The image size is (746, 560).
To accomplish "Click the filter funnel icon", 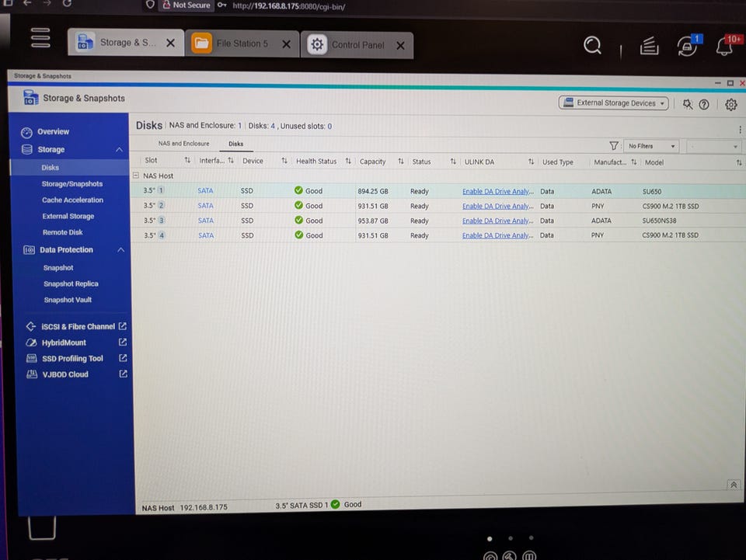I will pyautogui.click(x=614, y=145).
